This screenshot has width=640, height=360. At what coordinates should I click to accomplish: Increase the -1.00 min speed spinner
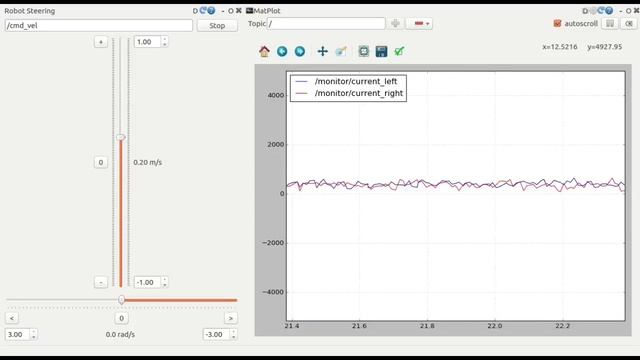[x=164, y=280]
